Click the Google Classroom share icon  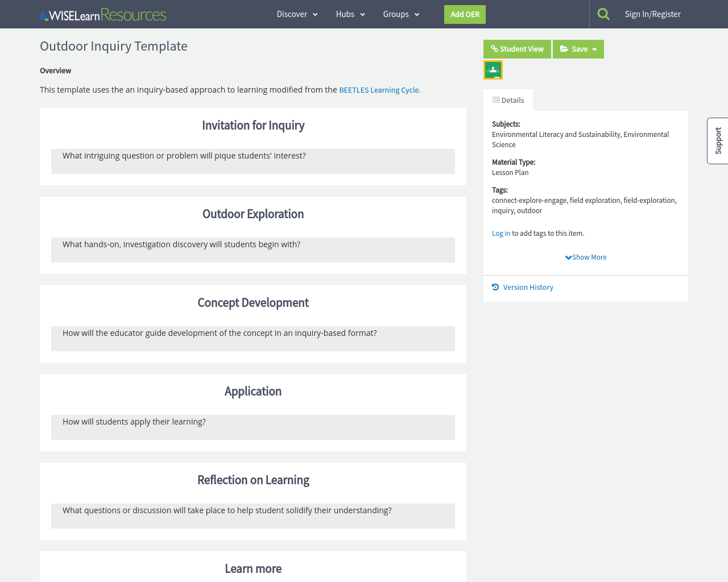click(493, 70)
